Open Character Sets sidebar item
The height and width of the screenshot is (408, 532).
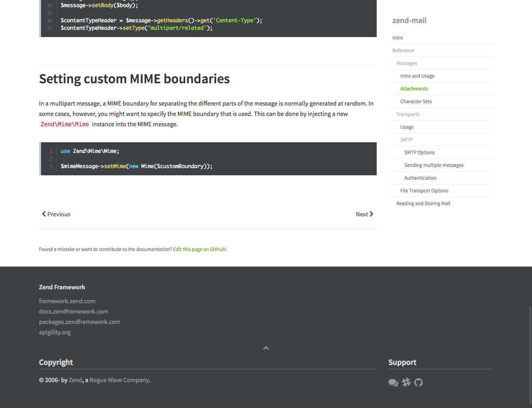click(441, 102)
